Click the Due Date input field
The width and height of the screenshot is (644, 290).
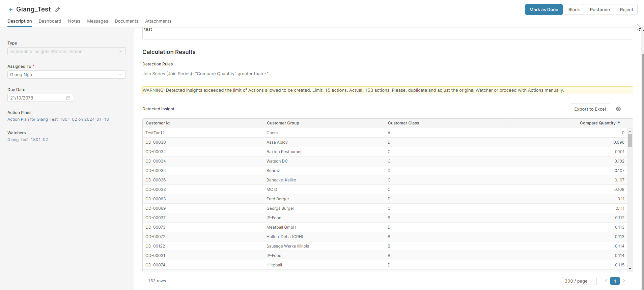tap(37, 98)
